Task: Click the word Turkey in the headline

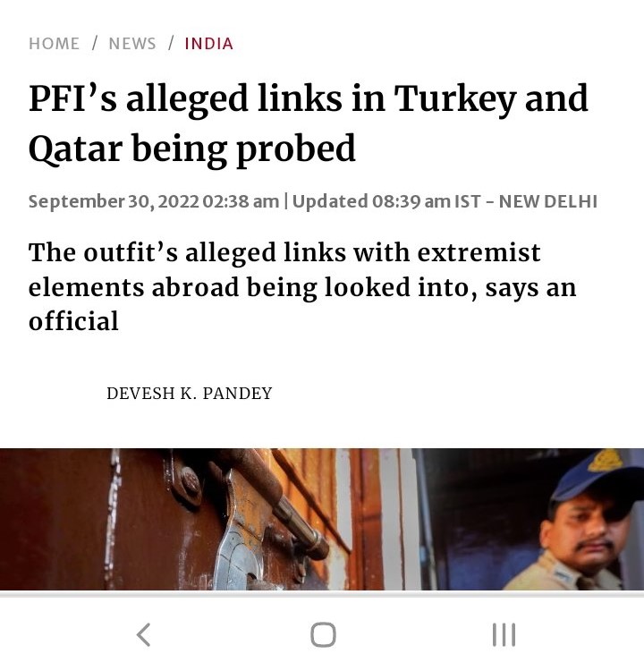Action: click(454, 98)
